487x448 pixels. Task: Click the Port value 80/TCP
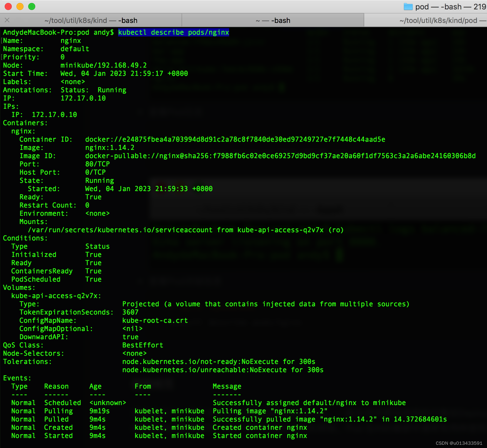coord(98,164)
